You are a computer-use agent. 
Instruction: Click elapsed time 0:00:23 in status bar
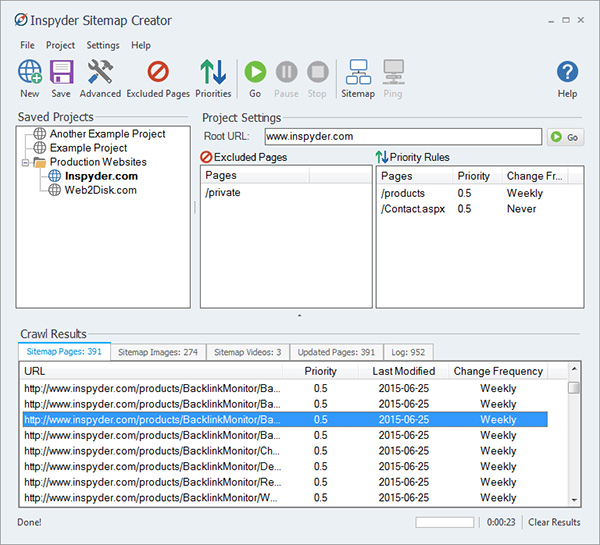click(x=501, y=522)
